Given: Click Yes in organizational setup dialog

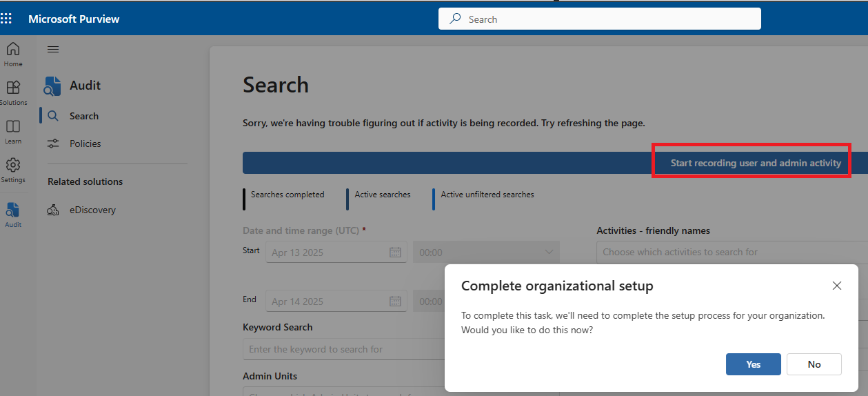Looking at the screenshot, I should pos(753,364).
